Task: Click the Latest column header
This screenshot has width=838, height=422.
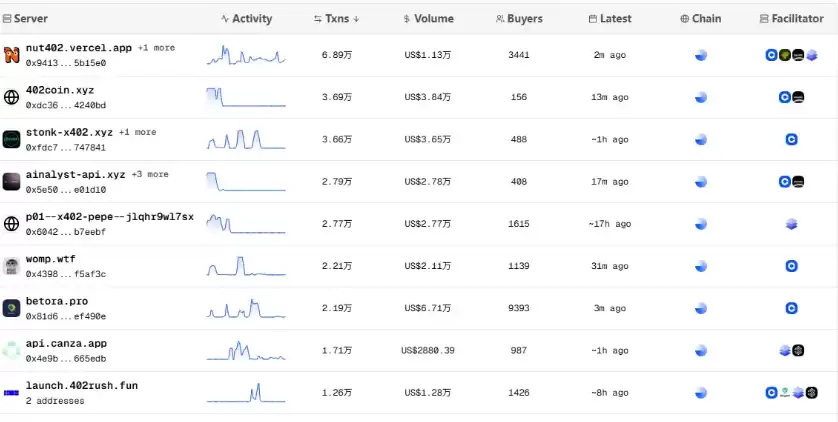Action: tap(610, 19)
